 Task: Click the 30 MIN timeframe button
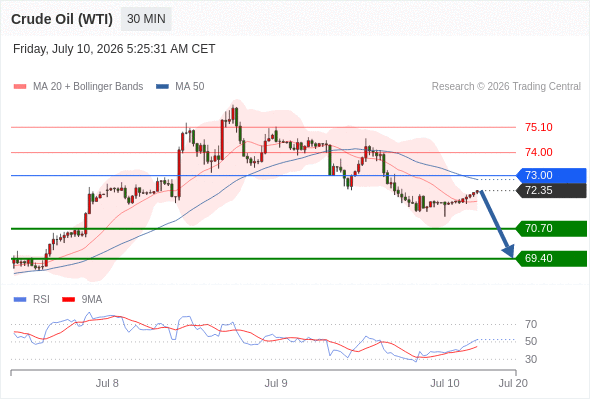146,19
